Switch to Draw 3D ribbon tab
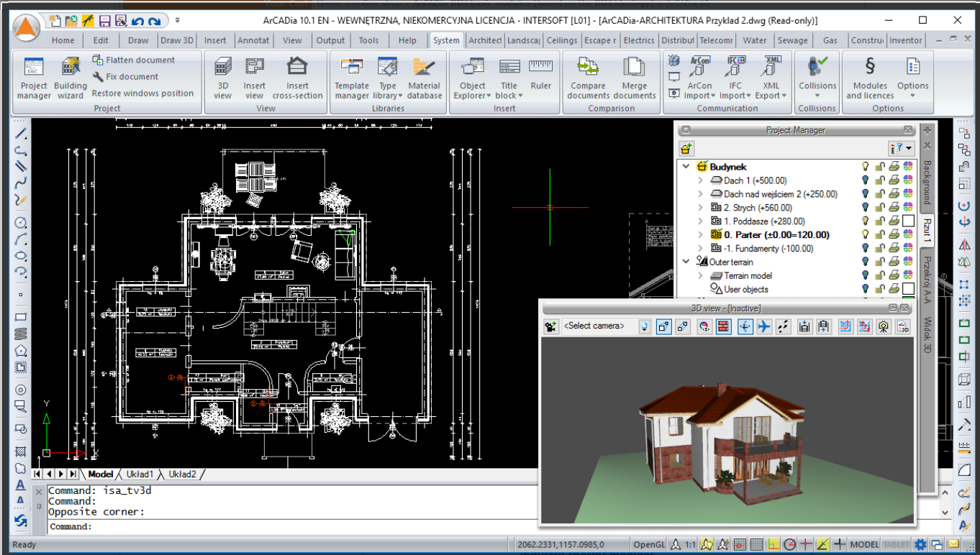 click(x=177, y=40)
